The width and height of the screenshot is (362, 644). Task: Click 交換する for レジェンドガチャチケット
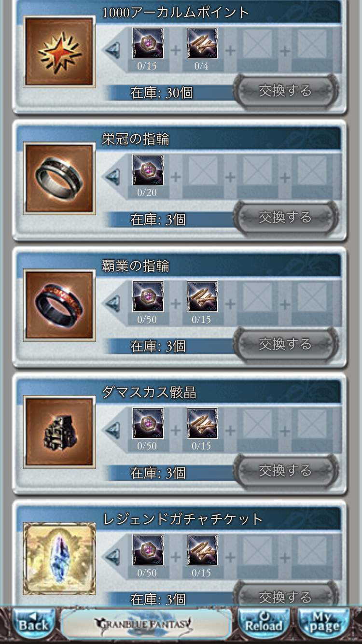286,597
